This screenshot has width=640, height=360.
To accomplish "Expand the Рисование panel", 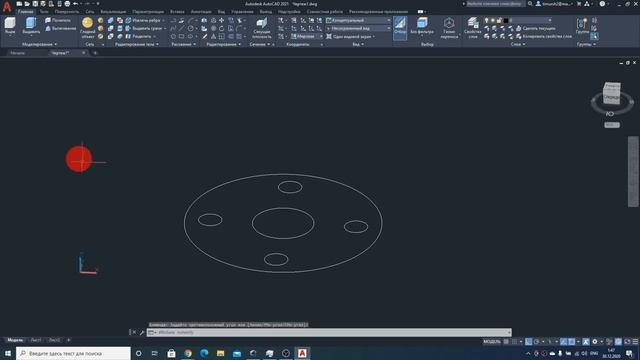I will 183,44.
